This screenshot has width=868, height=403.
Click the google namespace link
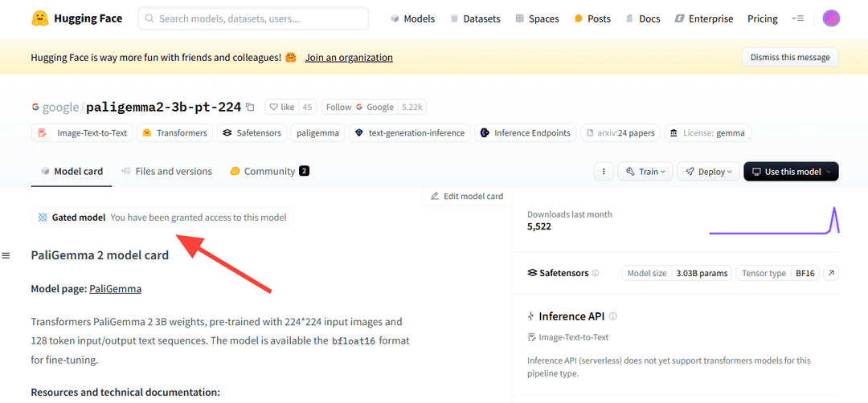(x=60, y=108)
